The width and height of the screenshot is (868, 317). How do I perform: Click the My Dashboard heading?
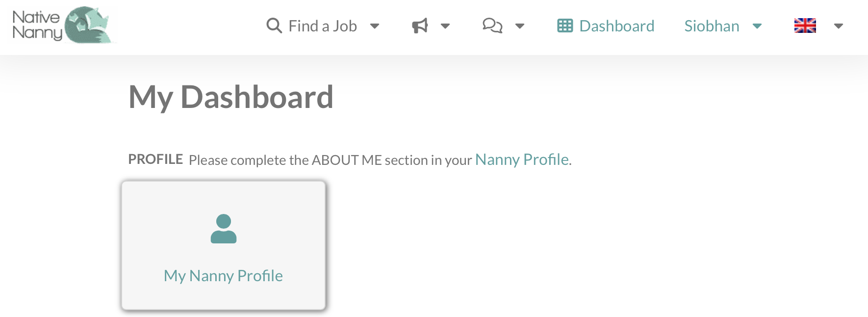pyautogui.click(x=231, y=97)
